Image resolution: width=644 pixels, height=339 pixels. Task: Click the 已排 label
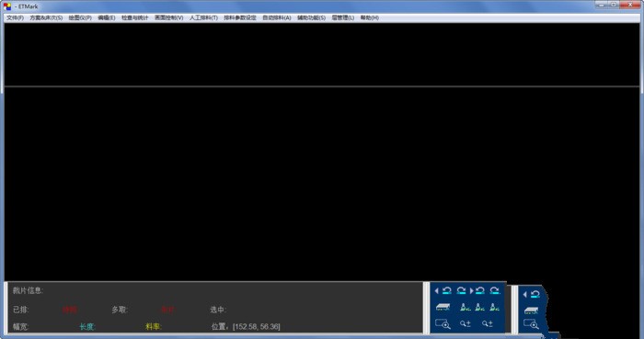[x=20, y=310]
